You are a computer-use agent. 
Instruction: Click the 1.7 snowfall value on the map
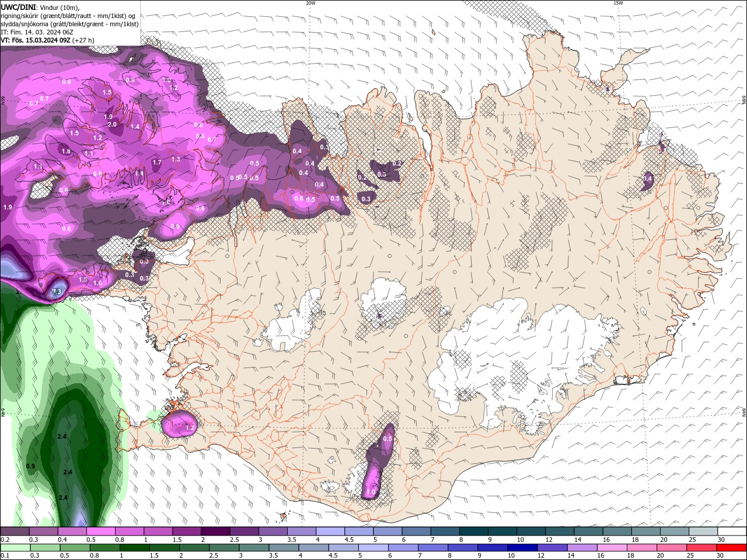tap(157, 162)
